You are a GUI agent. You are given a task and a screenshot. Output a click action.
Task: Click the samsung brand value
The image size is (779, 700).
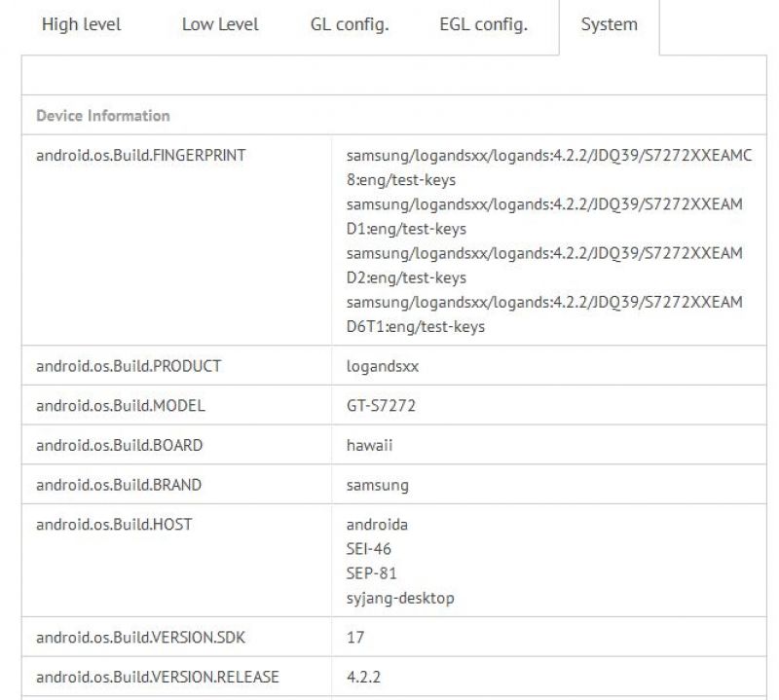tap(378, 485)
